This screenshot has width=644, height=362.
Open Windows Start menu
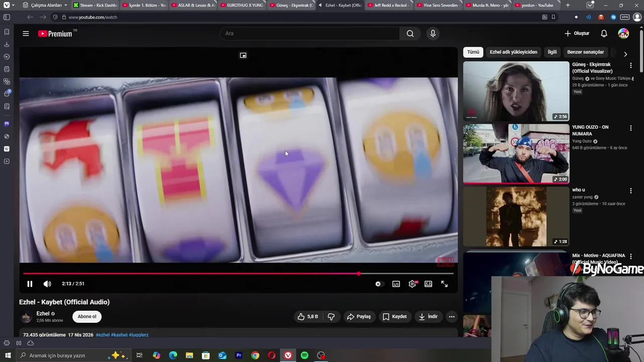(8, 355)
